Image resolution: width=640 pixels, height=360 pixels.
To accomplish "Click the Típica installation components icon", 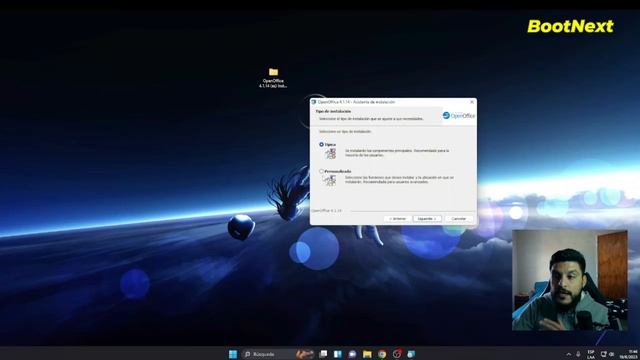I will click(331, 153).
